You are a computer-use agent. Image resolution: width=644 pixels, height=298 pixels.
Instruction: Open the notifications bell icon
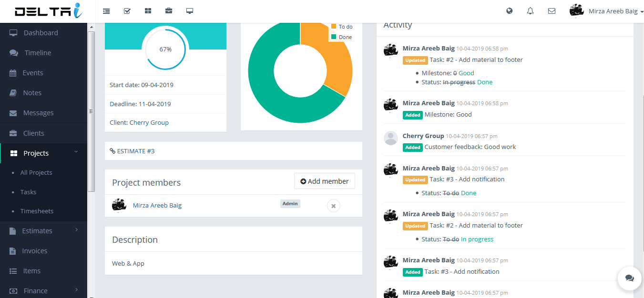[x=530, y=11]
